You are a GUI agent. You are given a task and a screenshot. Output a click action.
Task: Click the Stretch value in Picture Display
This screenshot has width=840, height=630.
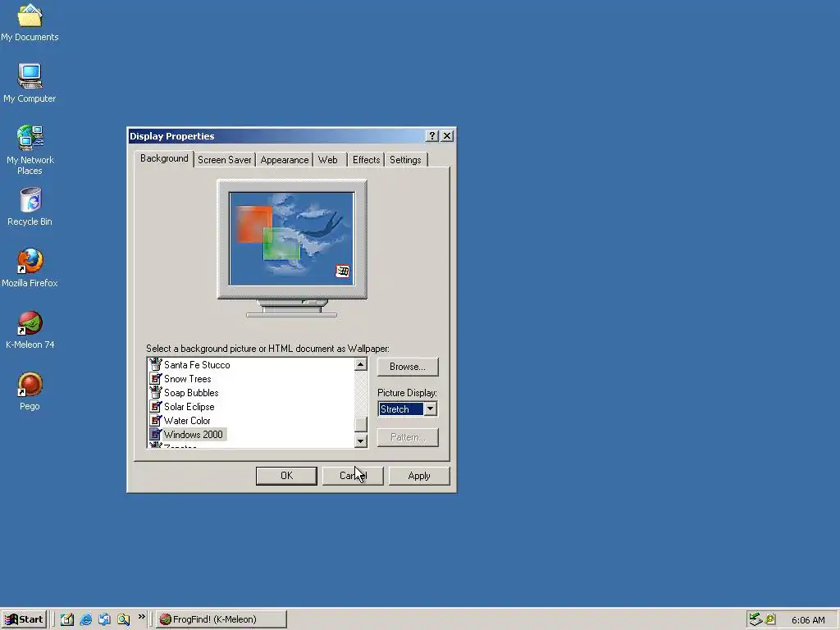[x=400, y=409]
